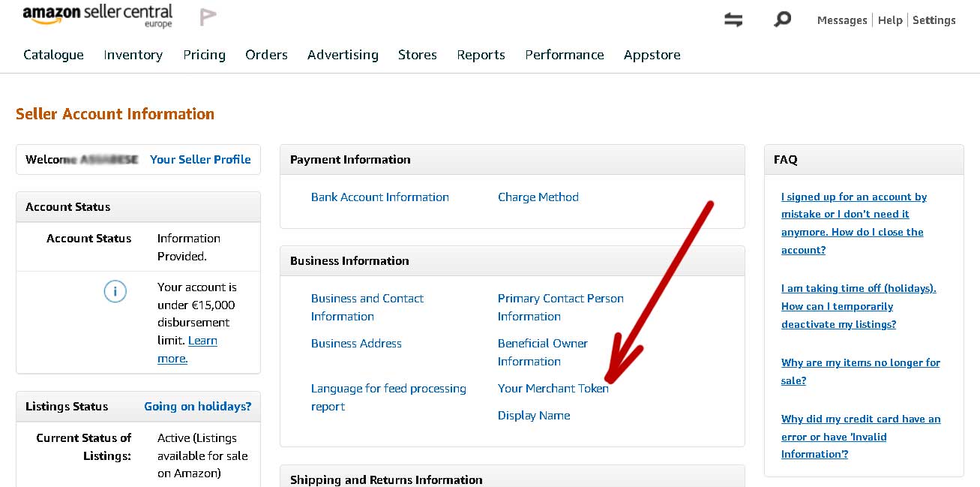Open the Reports menu

(x=481, y=55)
